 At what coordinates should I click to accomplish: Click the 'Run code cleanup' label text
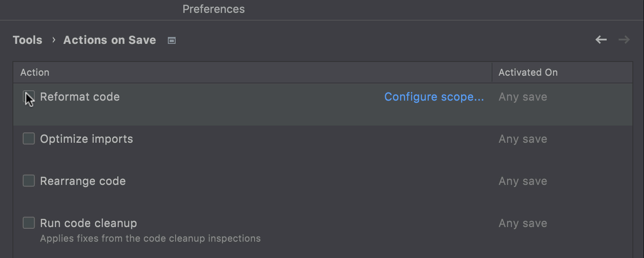point(88,223)
